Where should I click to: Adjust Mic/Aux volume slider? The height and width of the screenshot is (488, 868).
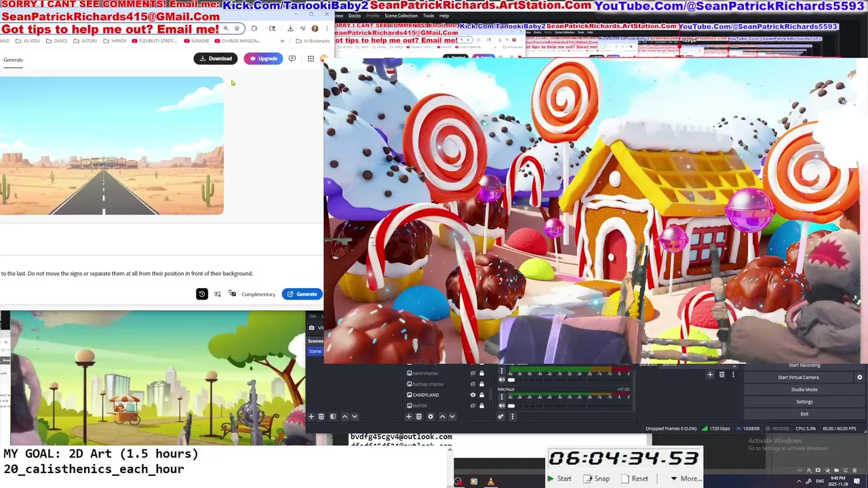[x=570, y=405]
